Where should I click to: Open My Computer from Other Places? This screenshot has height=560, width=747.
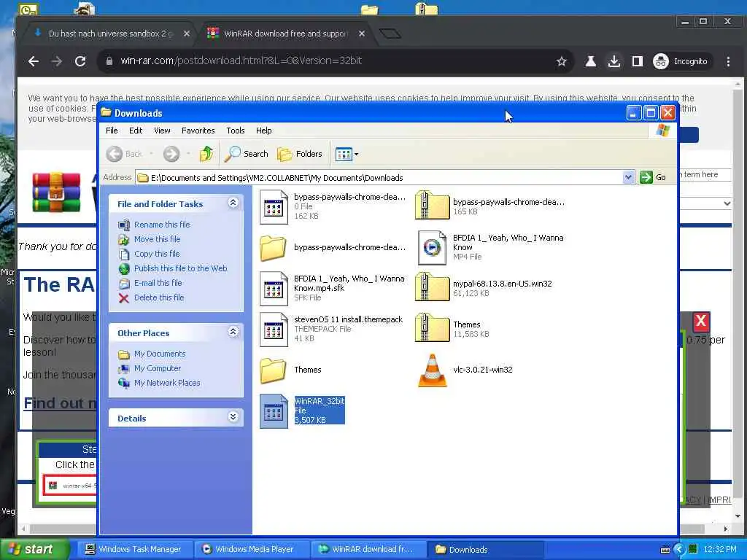(158, 368)
